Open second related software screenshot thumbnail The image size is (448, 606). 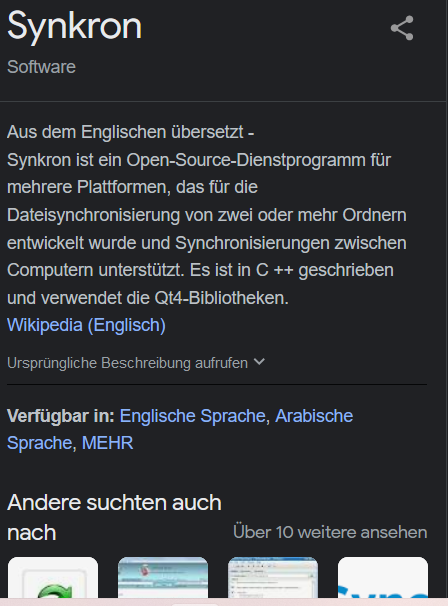coord(163,577)
